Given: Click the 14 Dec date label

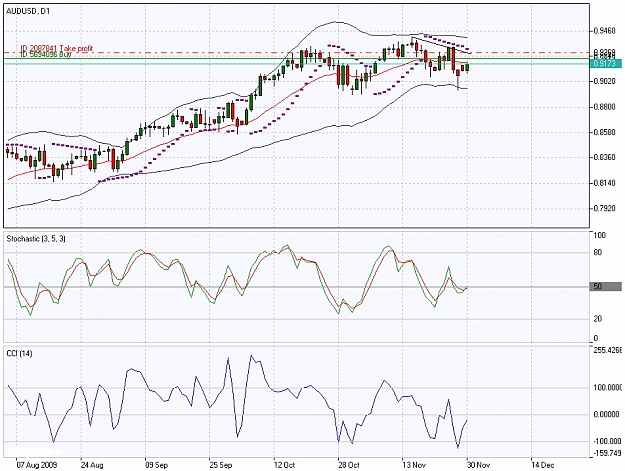Looking at the screenshot, I should coord(542,465).
